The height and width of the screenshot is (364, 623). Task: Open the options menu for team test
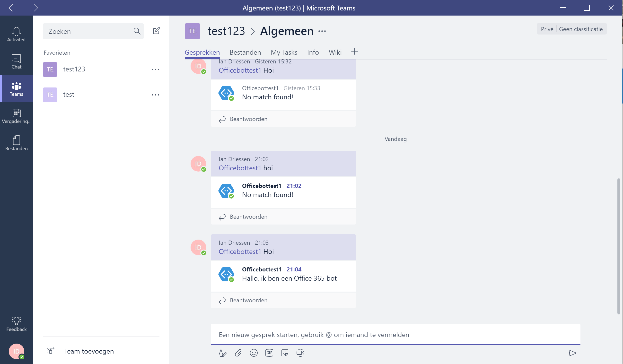pyautogui.click(x=156, y=95)
